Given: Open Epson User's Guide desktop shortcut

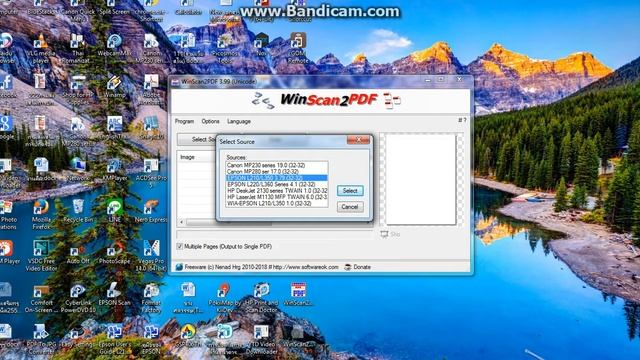Looking at the screenshot, I should click(115, 340).
